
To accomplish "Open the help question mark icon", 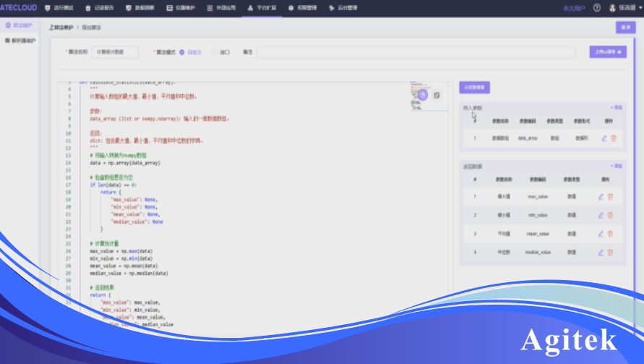I will [x=596, y=8].
